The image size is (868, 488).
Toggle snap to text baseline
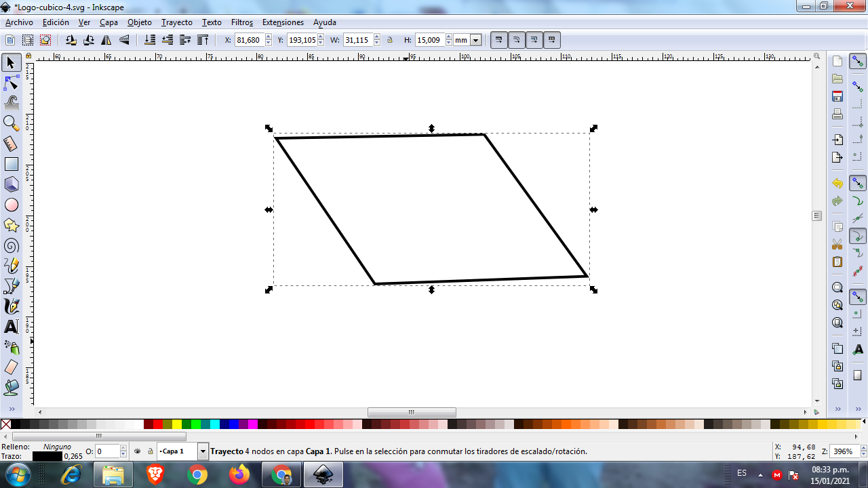(858, 349)
